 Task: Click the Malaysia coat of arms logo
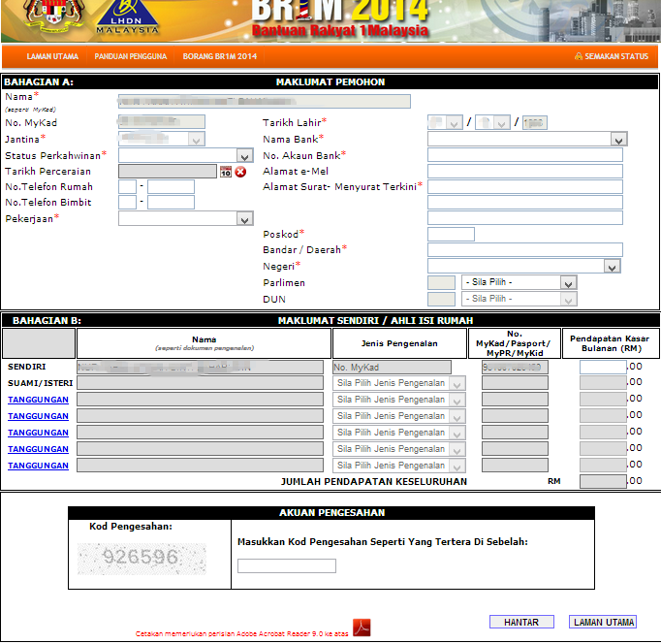[53, 16]
